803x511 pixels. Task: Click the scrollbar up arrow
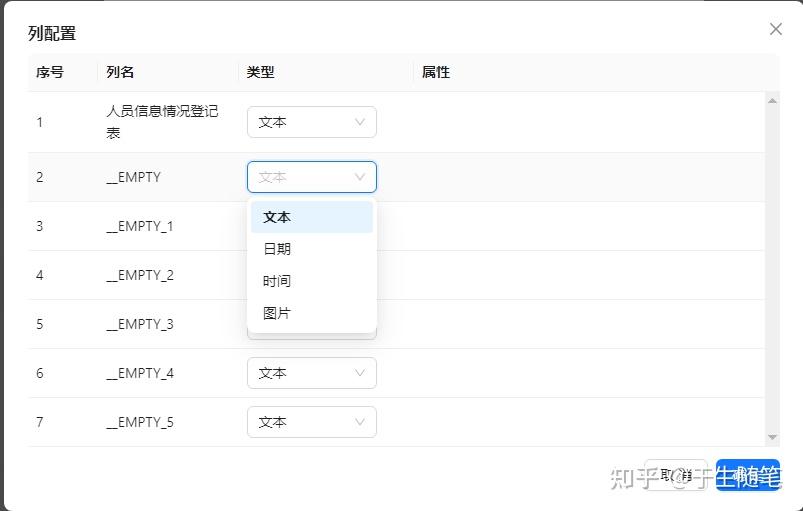coord(772,100)
